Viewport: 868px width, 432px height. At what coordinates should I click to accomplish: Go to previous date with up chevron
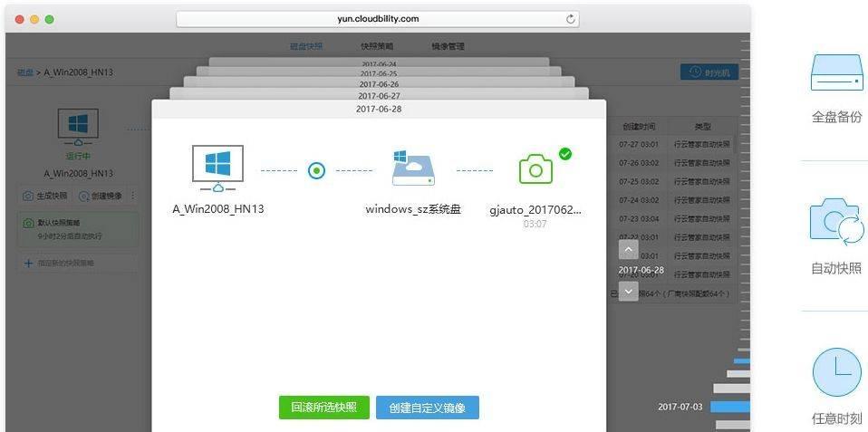coord(628,249)
